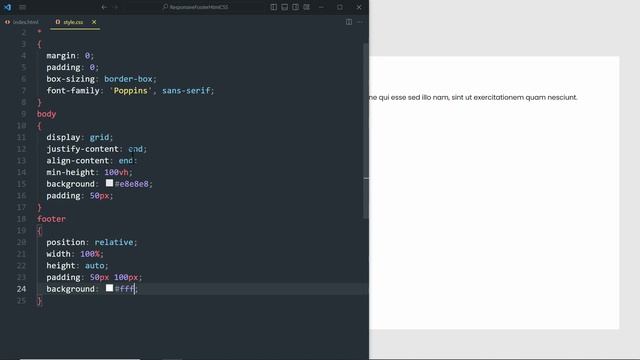This screenshot has height=360, width=640.
Task: Open color picker for #e8e8e8 swatch
Action: click(109, 183)
